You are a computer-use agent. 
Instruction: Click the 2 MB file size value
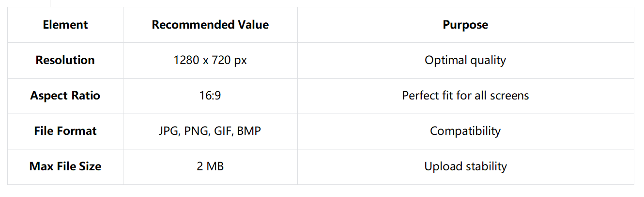210,166
